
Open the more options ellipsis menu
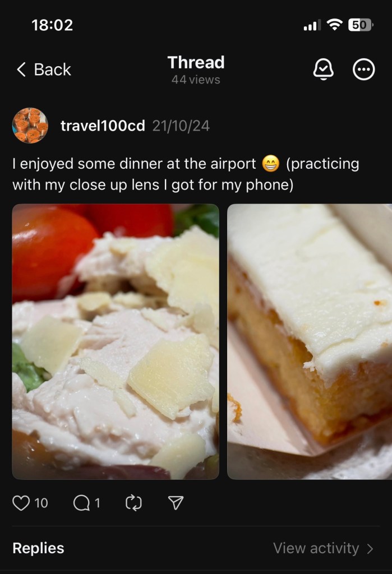click(x=363, y=69)
